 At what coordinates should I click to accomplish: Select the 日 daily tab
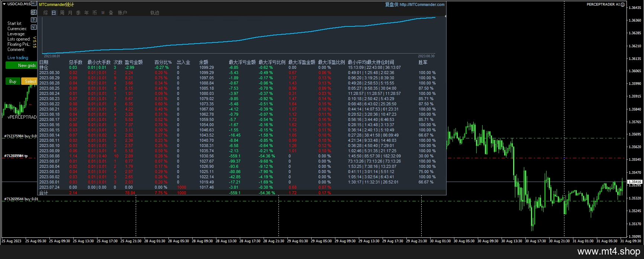pyautogui.click(x=54, y=13)
